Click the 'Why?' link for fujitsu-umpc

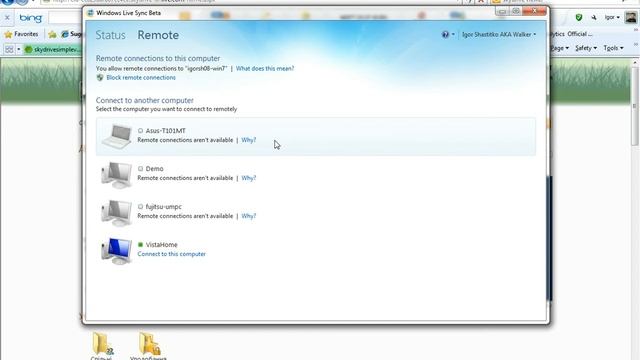click(249, 216)
